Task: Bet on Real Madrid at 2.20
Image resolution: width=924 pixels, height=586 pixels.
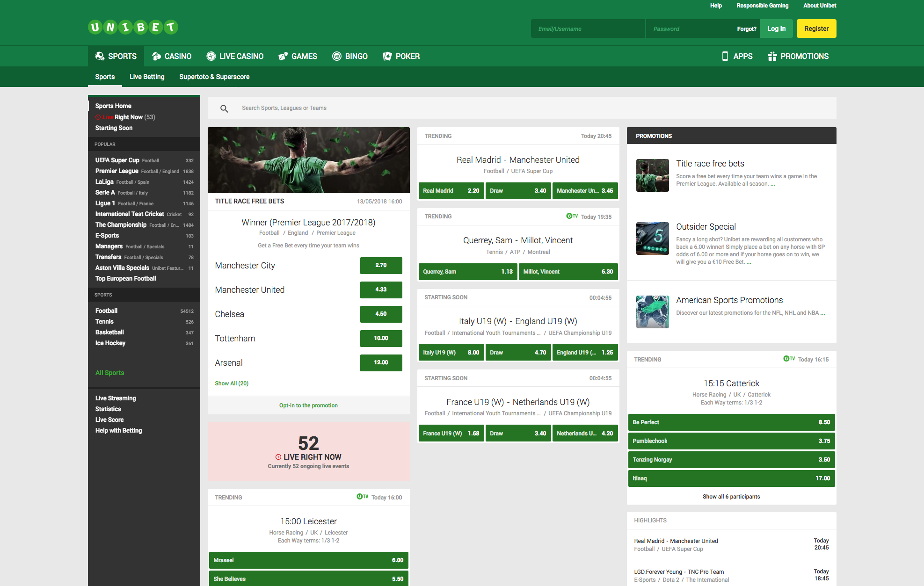Action: click(x=451, y=191)
